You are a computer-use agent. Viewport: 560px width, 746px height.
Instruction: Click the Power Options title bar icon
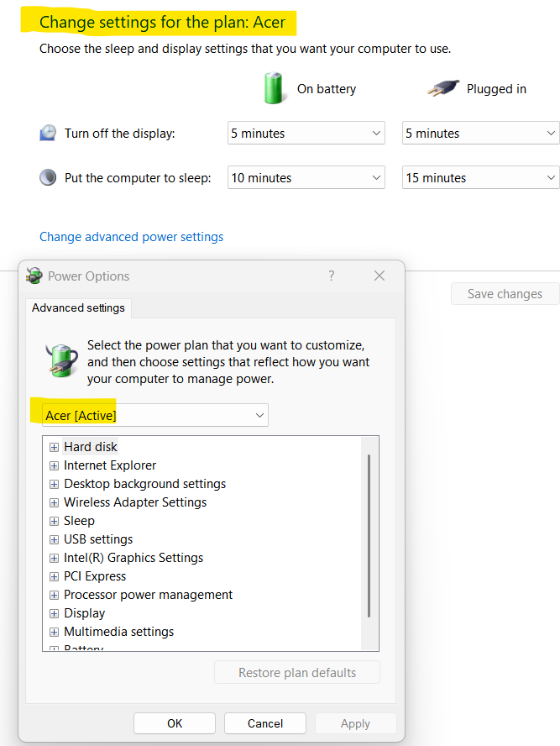click(34, 276)
